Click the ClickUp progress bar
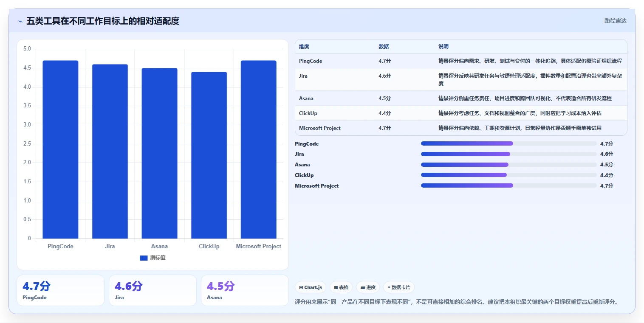Screen dimensions: 644x323 pos(509,175)
